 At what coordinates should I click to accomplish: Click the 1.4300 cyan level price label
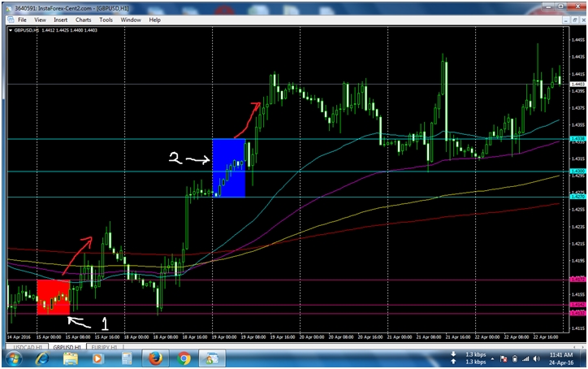pyautogui.click(x=577, y=171)
